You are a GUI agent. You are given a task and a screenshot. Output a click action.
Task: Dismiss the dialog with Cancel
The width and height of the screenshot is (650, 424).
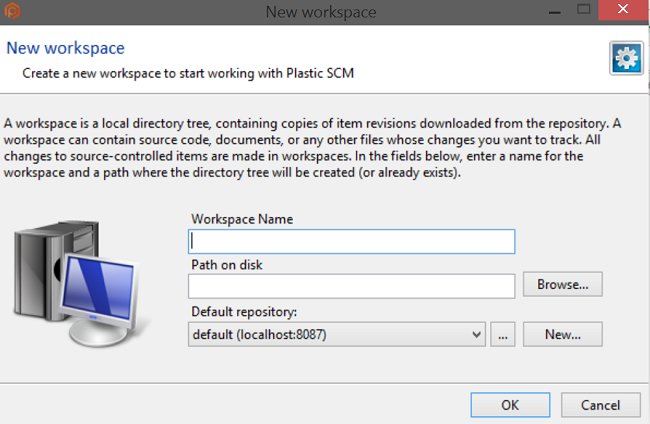pyautogui.click(x=601, y=405)
